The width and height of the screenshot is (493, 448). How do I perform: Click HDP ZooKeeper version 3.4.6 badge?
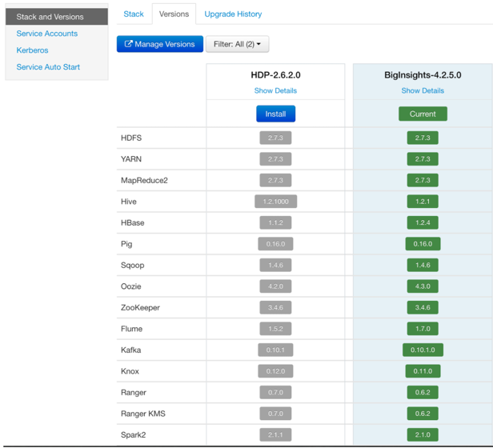coord(275,307)
